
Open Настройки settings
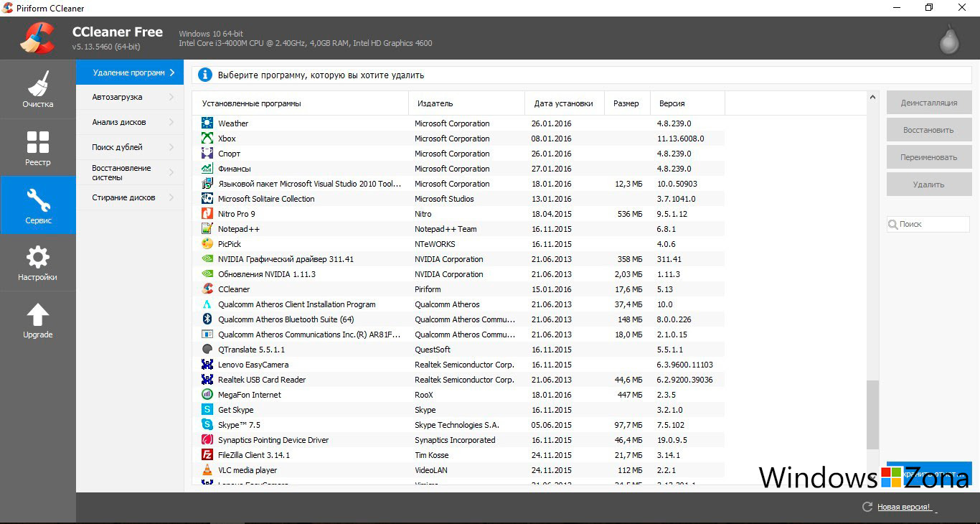click(37, 263)
